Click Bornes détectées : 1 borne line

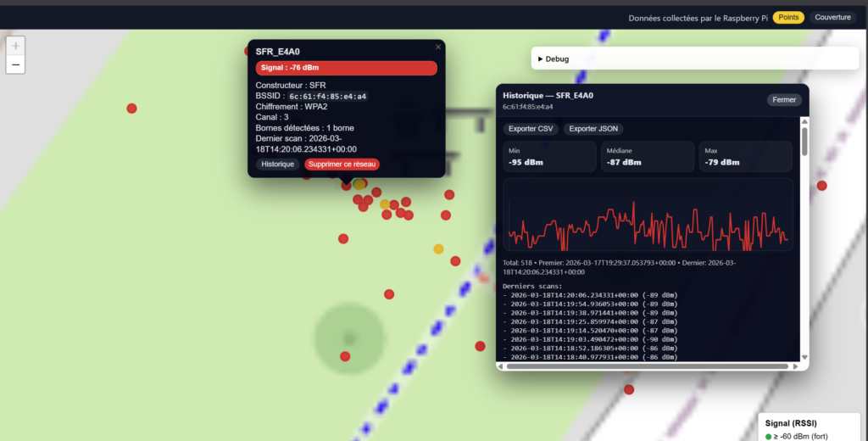(304, 128)
